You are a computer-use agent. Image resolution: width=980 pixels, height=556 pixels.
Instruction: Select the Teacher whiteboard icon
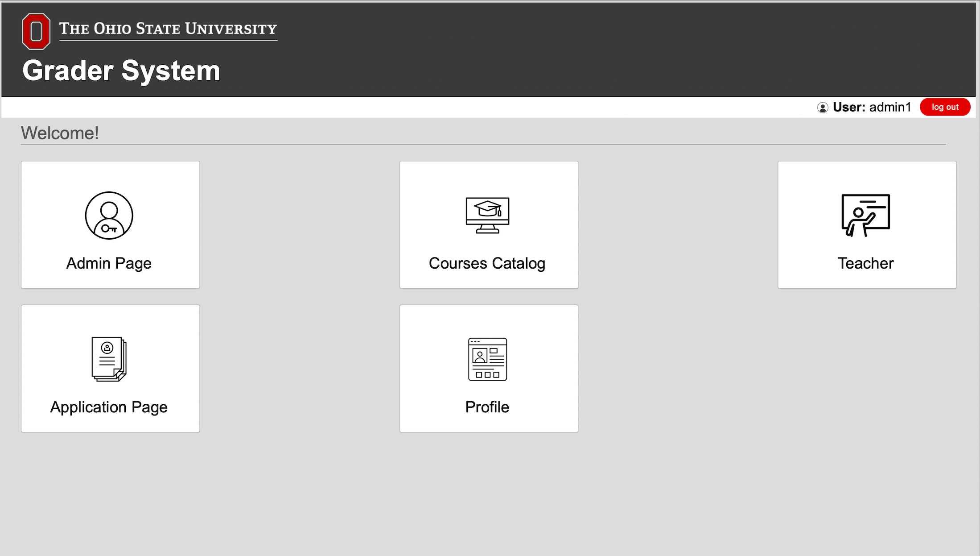coord(865,215)
